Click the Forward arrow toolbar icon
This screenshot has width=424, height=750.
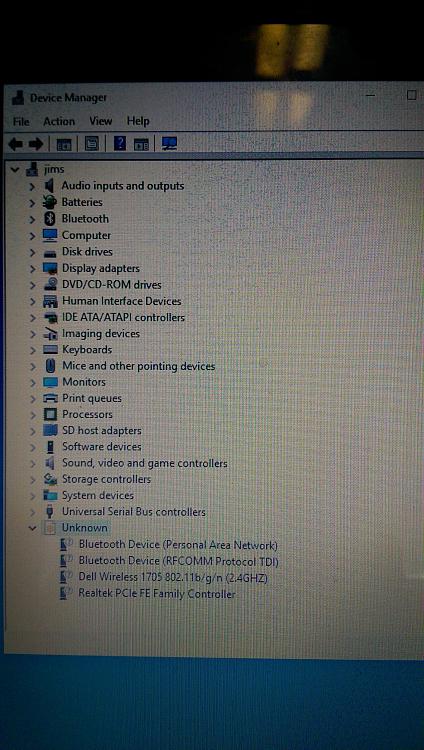[x=36, y=143]
